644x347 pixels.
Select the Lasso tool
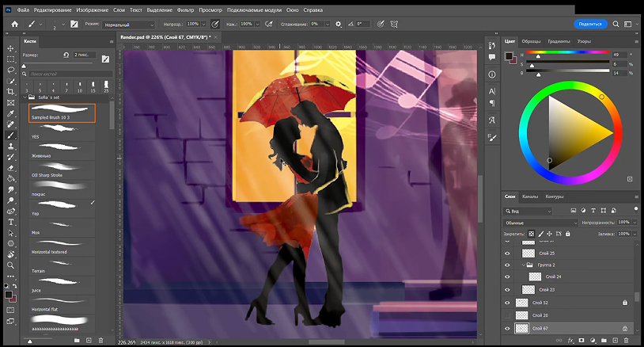click(11, 70)
